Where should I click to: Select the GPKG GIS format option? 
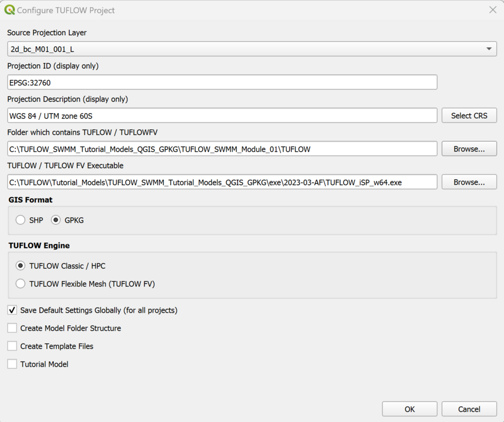click(56, 220)
